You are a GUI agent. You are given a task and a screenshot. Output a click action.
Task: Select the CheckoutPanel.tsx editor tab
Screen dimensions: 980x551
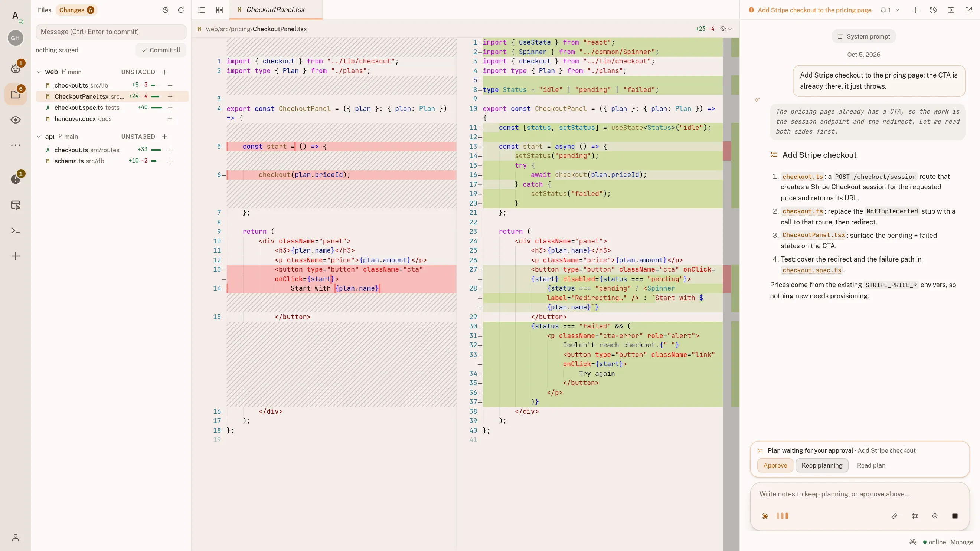tap(275, 10)
